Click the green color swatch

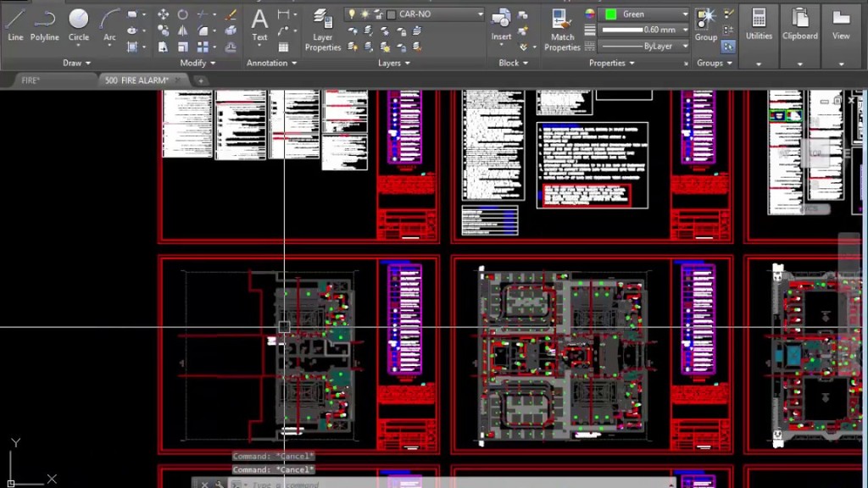point(610,14)
